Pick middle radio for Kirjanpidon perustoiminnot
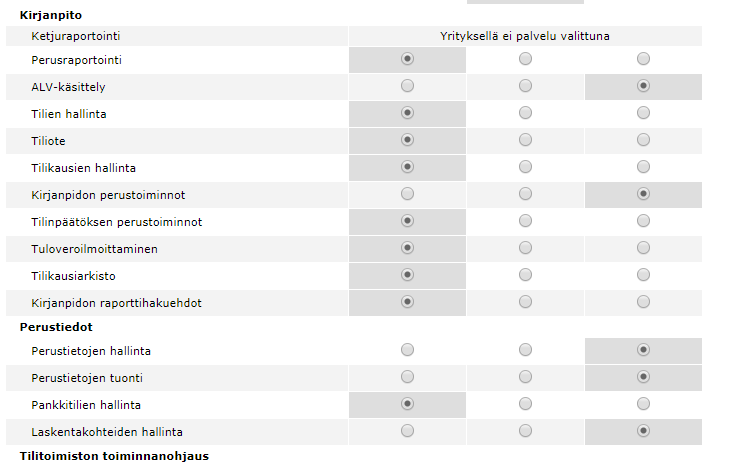Image resolution: width=729 pixels, height=469 pixels. [x=526, y=194]
